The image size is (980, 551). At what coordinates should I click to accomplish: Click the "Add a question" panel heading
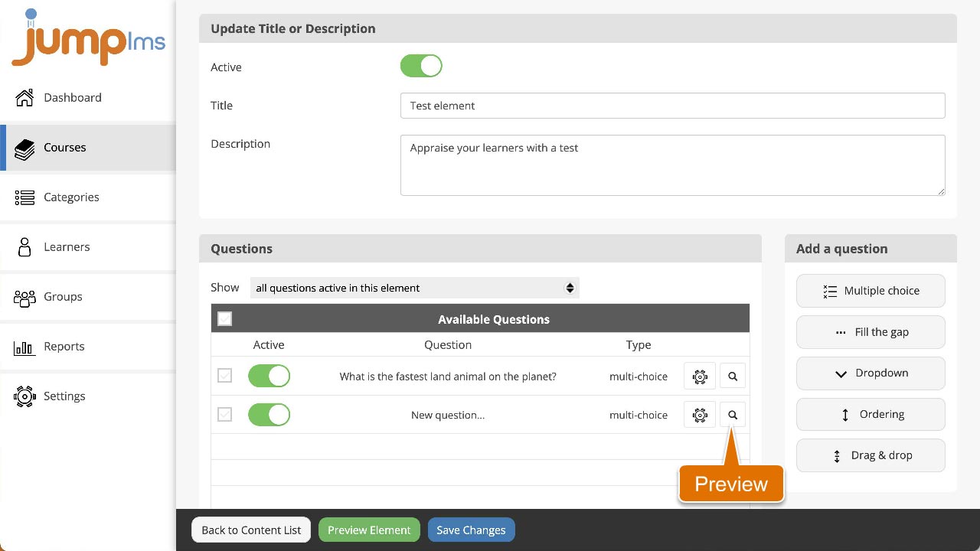coord(842,249)
